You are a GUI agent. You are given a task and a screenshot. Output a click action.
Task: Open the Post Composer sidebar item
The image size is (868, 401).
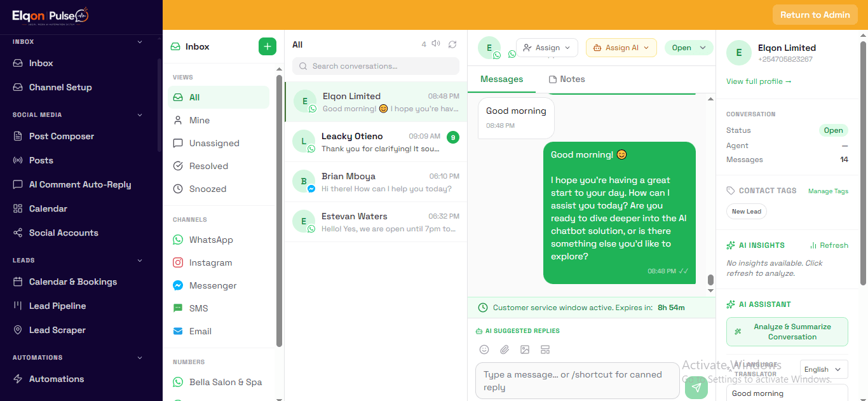pos(62,136)
